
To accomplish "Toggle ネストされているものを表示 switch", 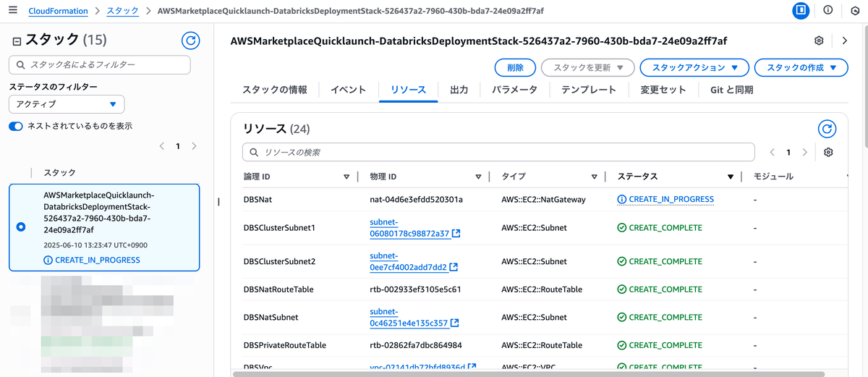I will tap(16, 126).
